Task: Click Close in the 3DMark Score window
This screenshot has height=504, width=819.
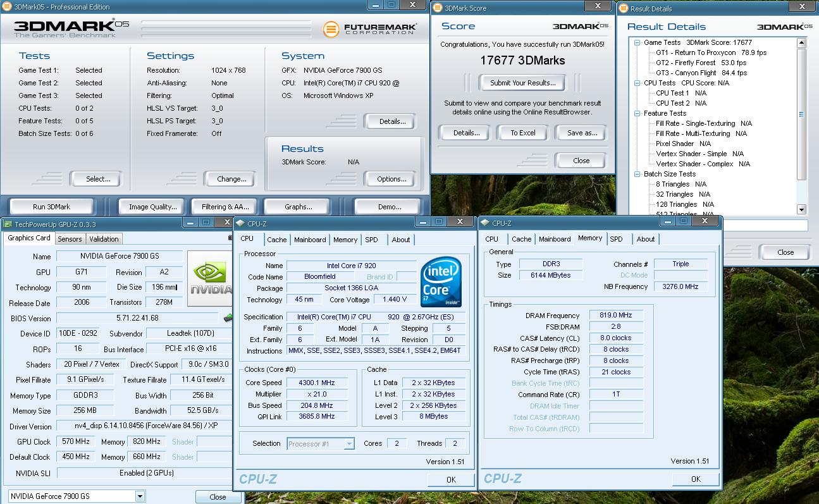Action: [581, 161]
